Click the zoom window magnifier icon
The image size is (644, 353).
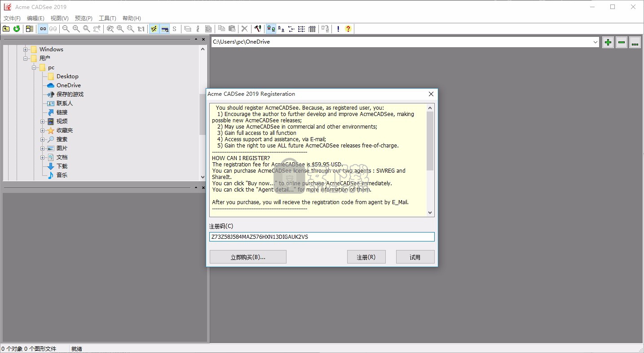tap(86, 29)
